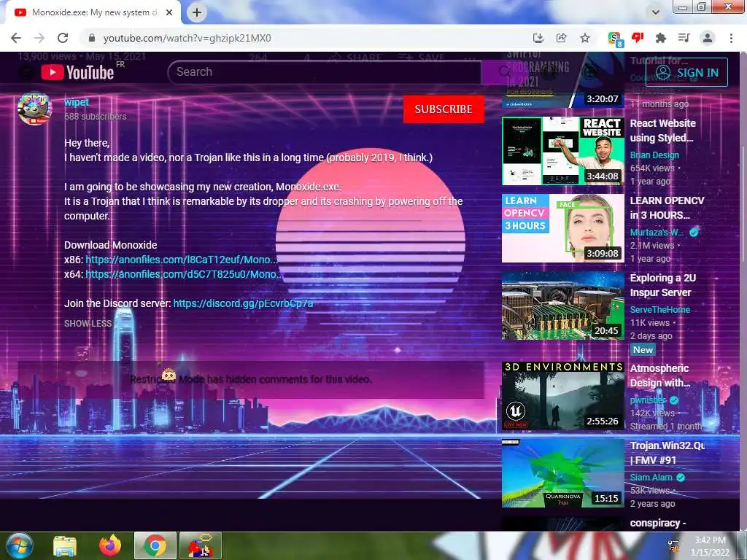Open the tab search chevron dropdown
747x560 pixels.
pos(656,12)
